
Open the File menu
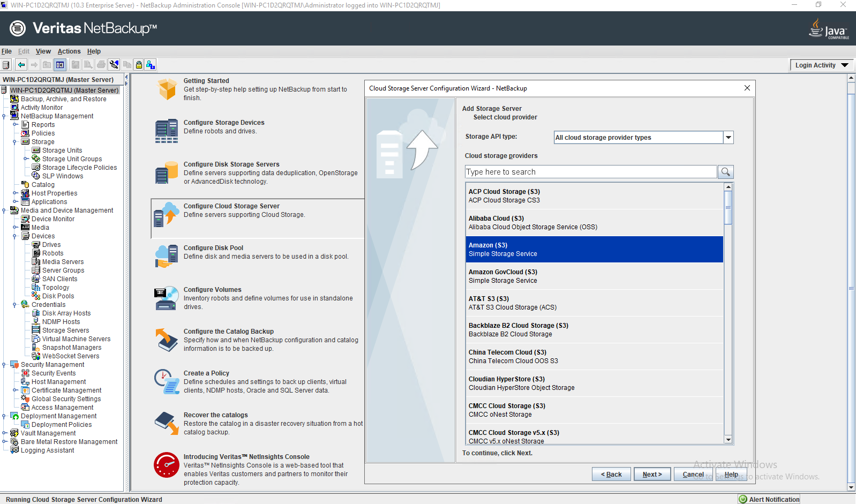6,51
